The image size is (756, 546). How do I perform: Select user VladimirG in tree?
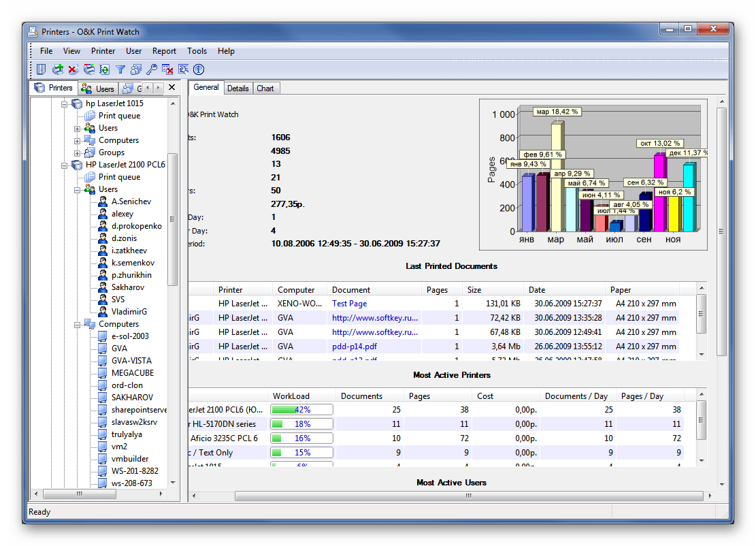(129, 312)
